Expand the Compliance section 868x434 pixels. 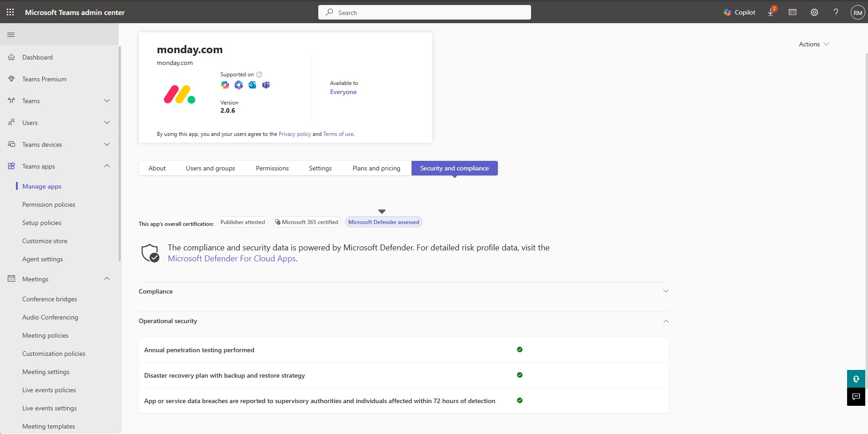pos(666,291)
